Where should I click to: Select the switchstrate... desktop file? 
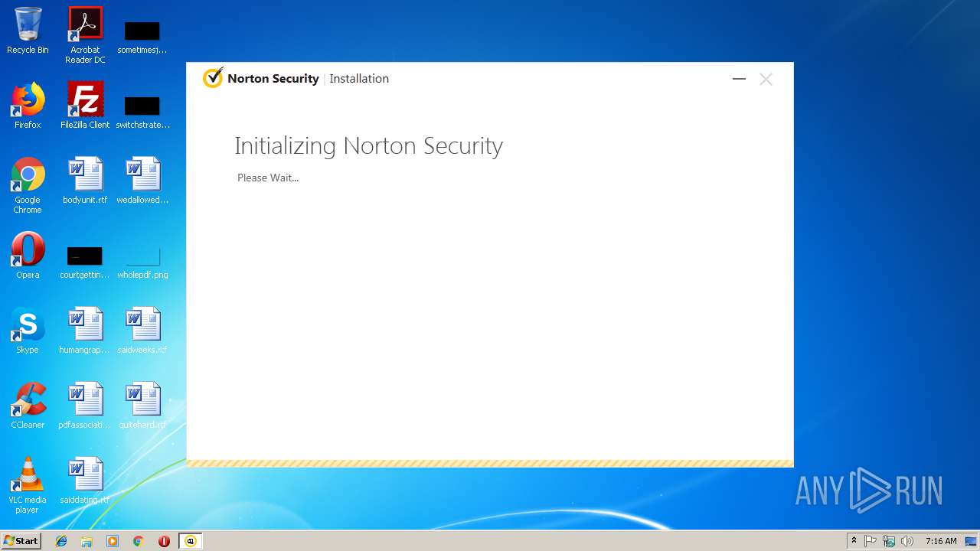pyautogui.click(x=142, y=112)
